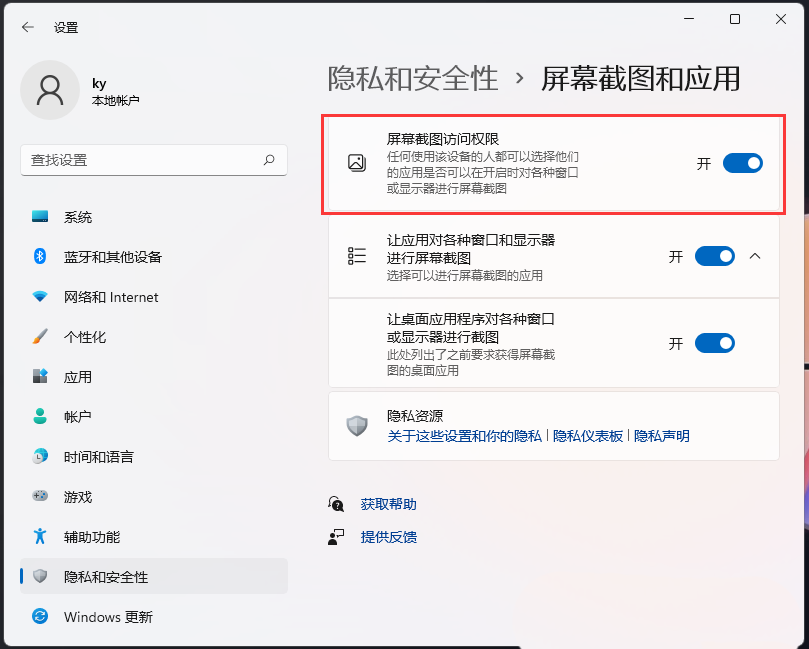Click the accessibility icon for 辅助功能
The height and width of the screenshot is (649, 809).
40,536
